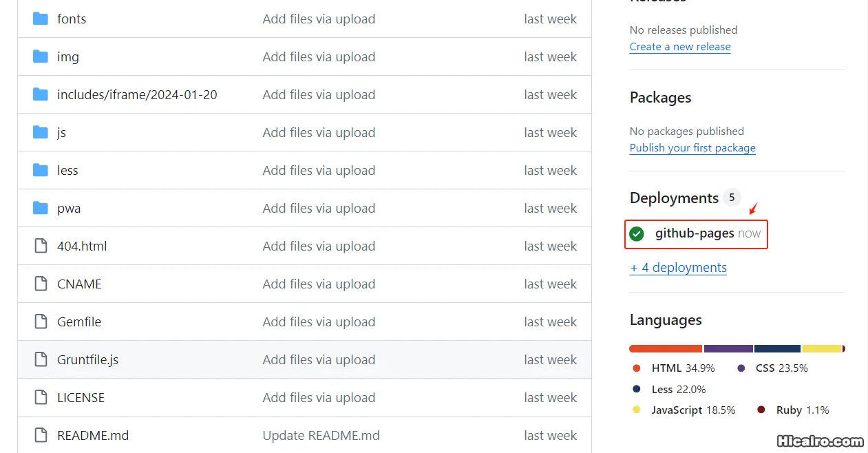The height and width of the screenshot is (453, 868).
Task: Click the Update README.md commit message
Action: [321, 435]
